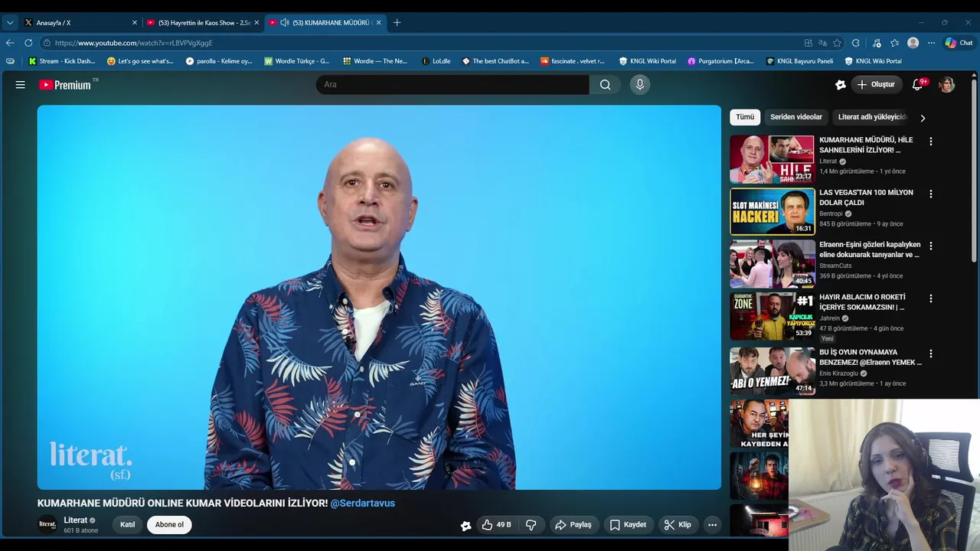Open options for BU İŞ OYUN OYNAMAYA video

click(x=930, y=354)
